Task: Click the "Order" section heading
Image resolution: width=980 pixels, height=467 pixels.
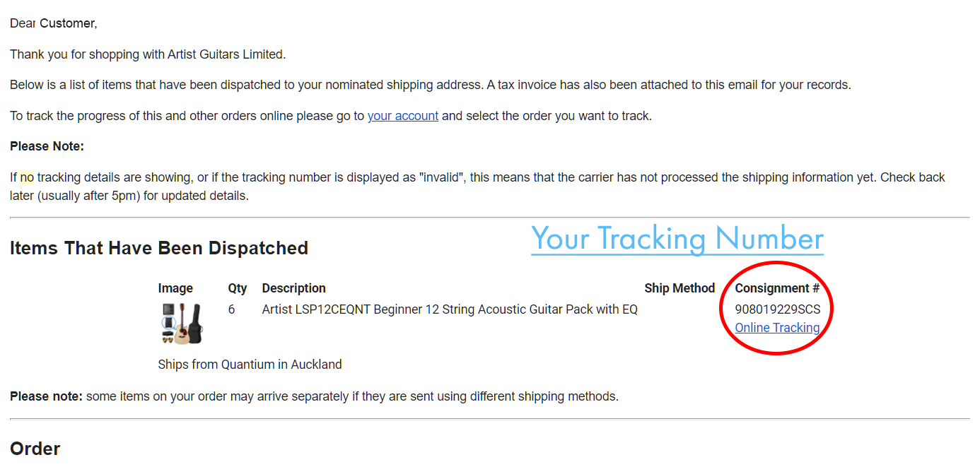Action: pyautogui.click(x=35, y=449)
